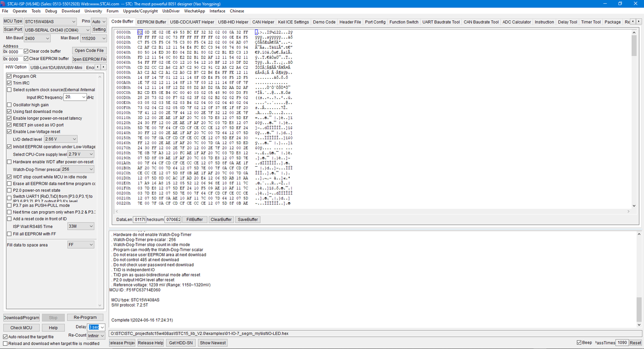Image resolution: width=644 pixels, height=349 pixels.
Task: Open the Watch-Dog-Timer prescal dropdown
Action: click(78, 169)
